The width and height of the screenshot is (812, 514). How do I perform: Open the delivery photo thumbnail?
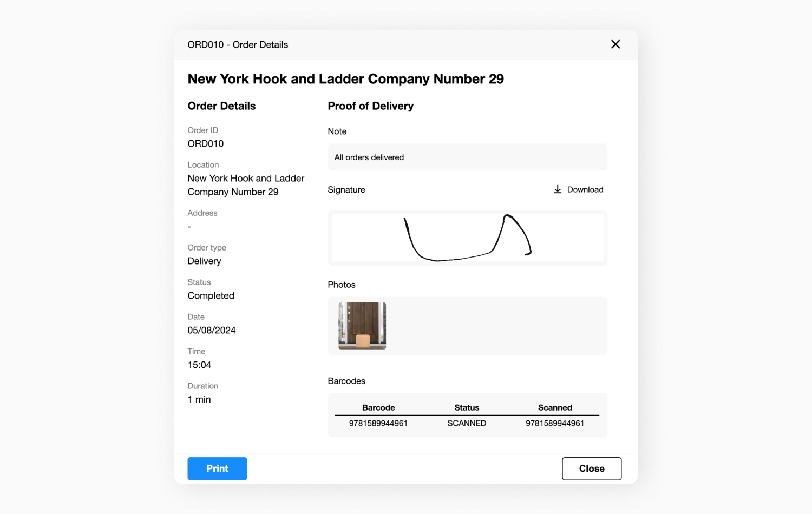point(362,326)
